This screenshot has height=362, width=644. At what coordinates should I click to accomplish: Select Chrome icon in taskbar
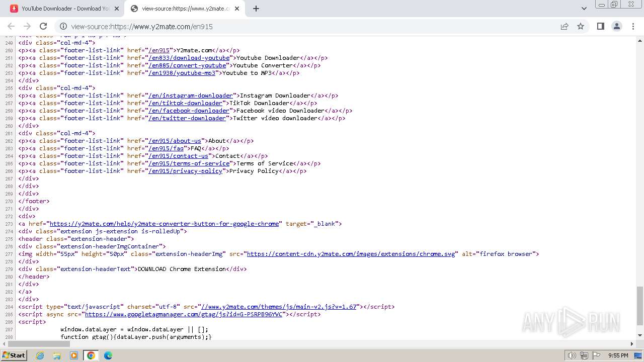91,355
